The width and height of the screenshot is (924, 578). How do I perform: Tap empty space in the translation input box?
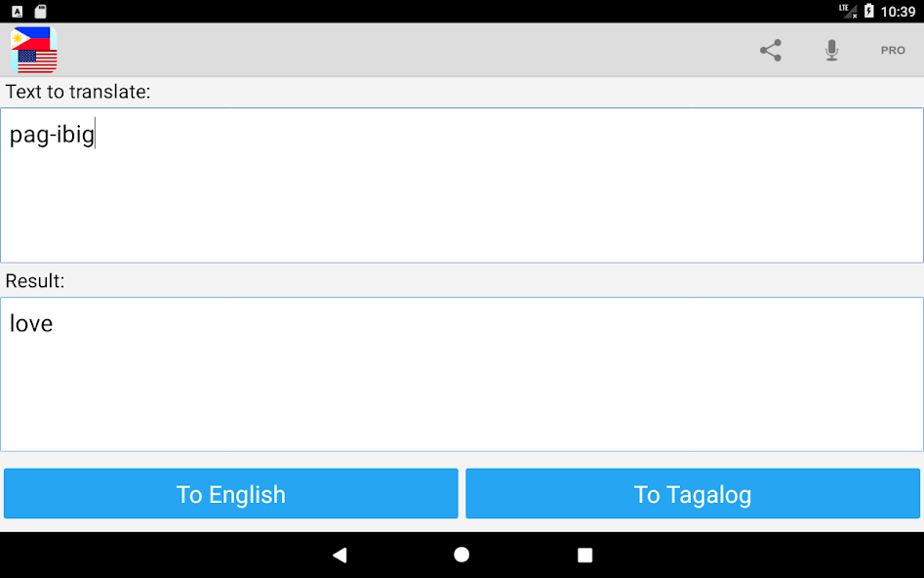tap(462, 200)
